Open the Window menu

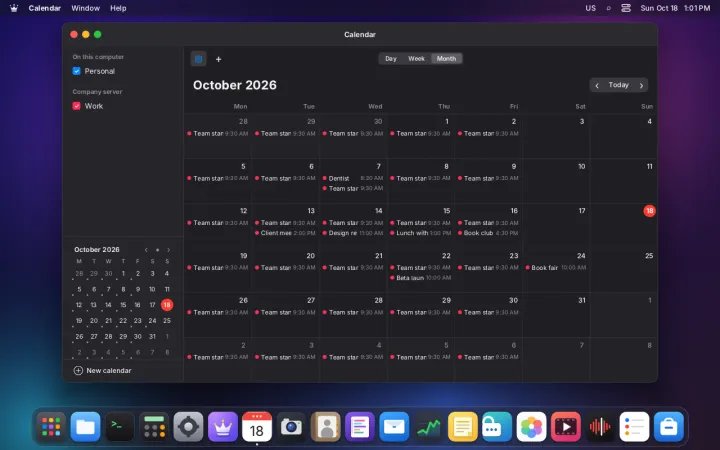[85, 8]
